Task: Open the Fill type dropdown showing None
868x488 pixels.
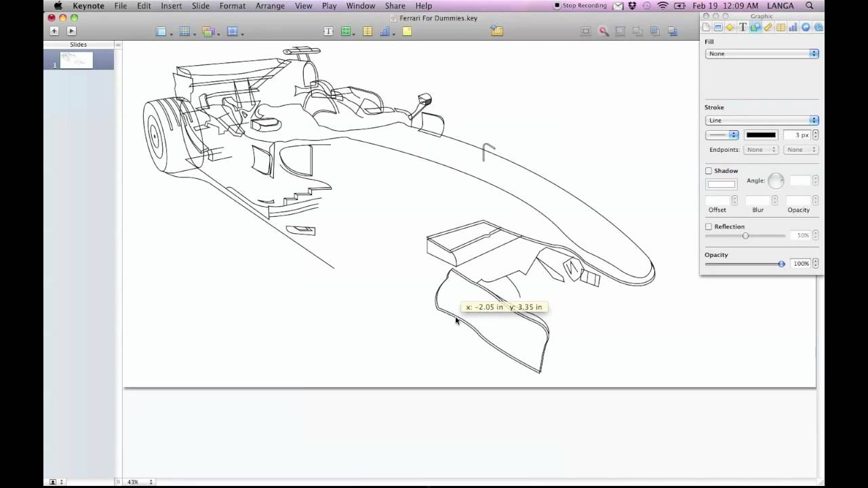Action: point(762,54)
